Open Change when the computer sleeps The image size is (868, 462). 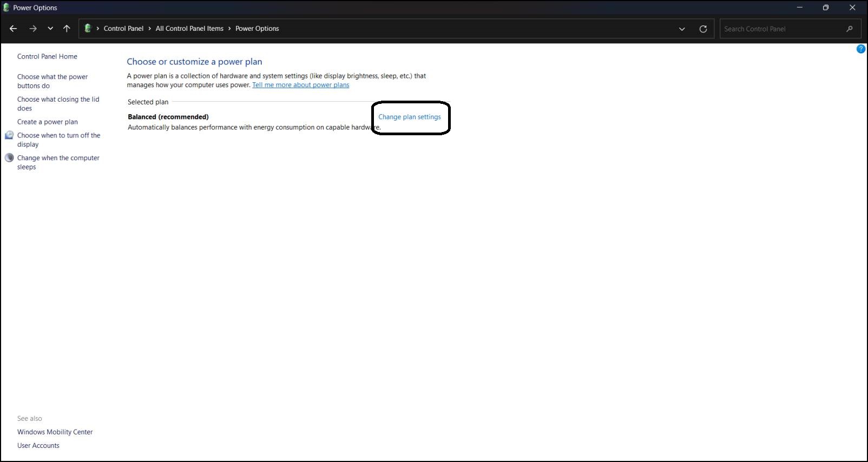click(x=58, y=162)
